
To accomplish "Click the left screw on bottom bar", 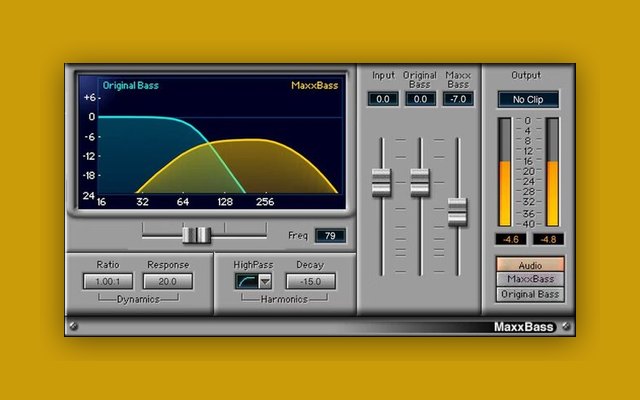I will [73, 326].
